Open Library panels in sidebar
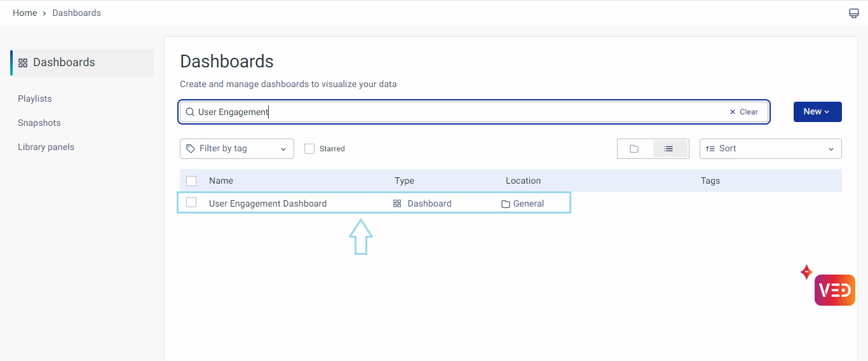 point(46,147)
